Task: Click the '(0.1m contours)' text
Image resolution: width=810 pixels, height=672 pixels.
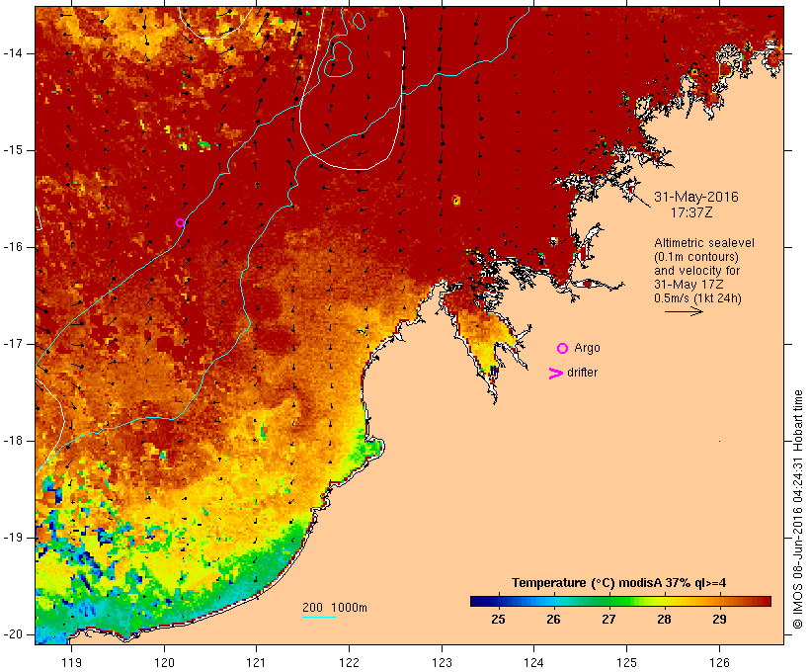Action: coord(695,257)
